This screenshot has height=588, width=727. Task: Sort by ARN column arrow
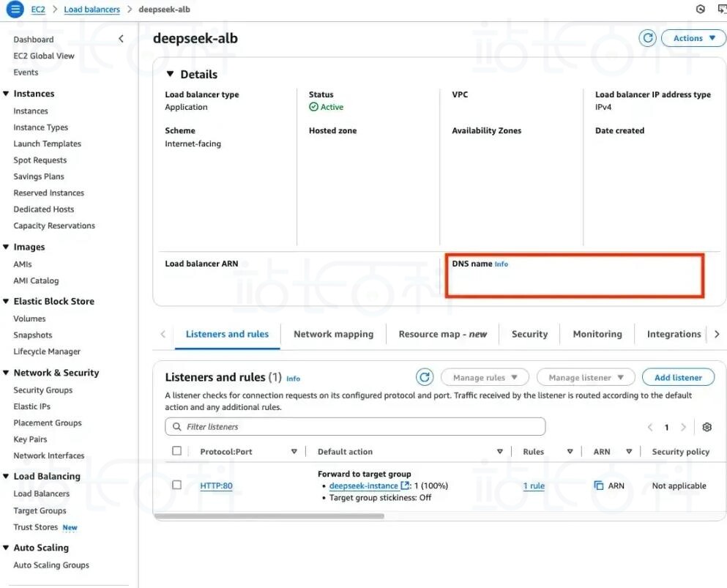click(629, 452)
